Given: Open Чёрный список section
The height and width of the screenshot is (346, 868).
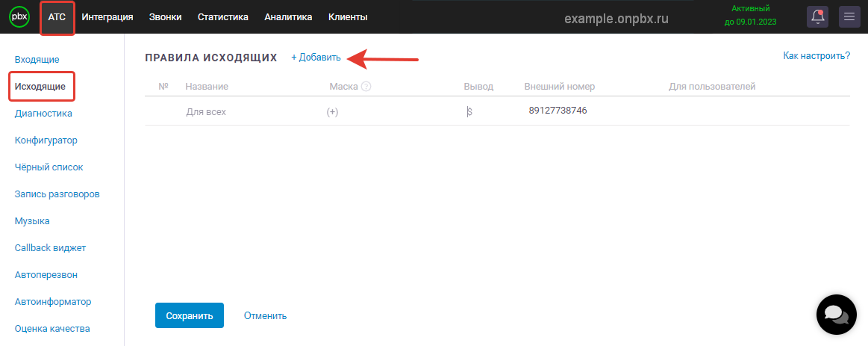Looking at the screenshot, I should pos(49,167).
